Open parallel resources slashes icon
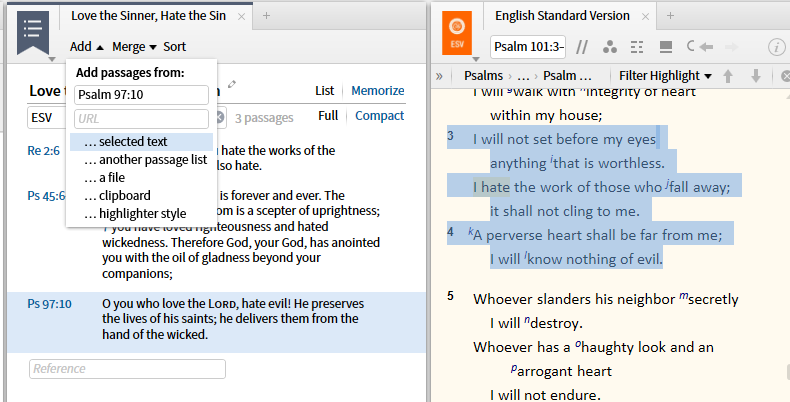 pos(582,47)
